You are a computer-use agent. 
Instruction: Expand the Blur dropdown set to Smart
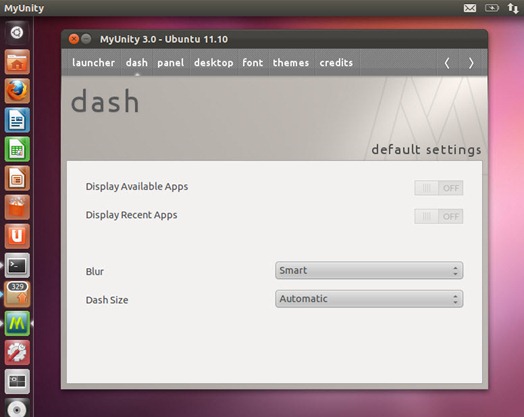tap(369, 270)
